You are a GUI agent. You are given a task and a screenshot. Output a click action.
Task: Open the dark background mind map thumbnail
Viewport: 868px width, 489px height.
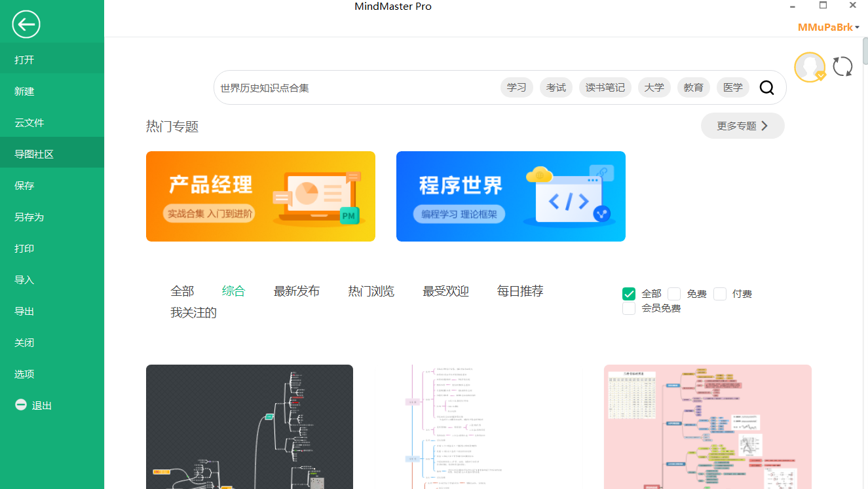pos(250,427)
